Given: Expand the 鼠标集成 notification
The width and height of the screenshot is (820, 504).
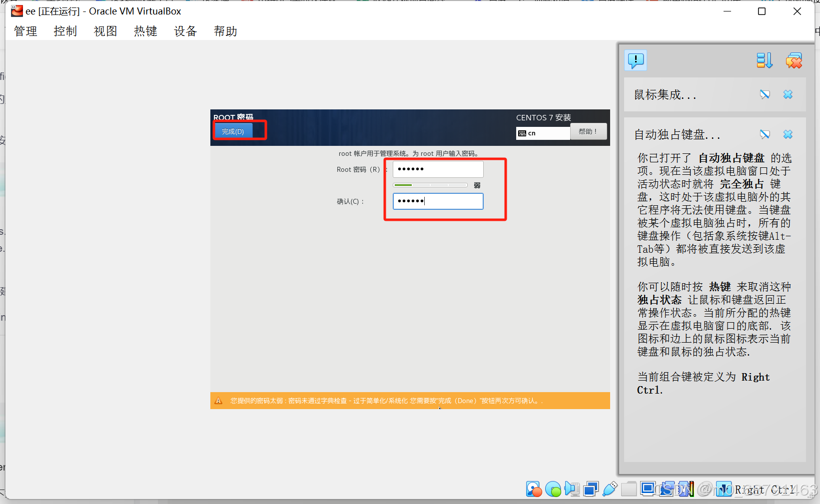Looking at the screenshot, I should tap(665, 94).
